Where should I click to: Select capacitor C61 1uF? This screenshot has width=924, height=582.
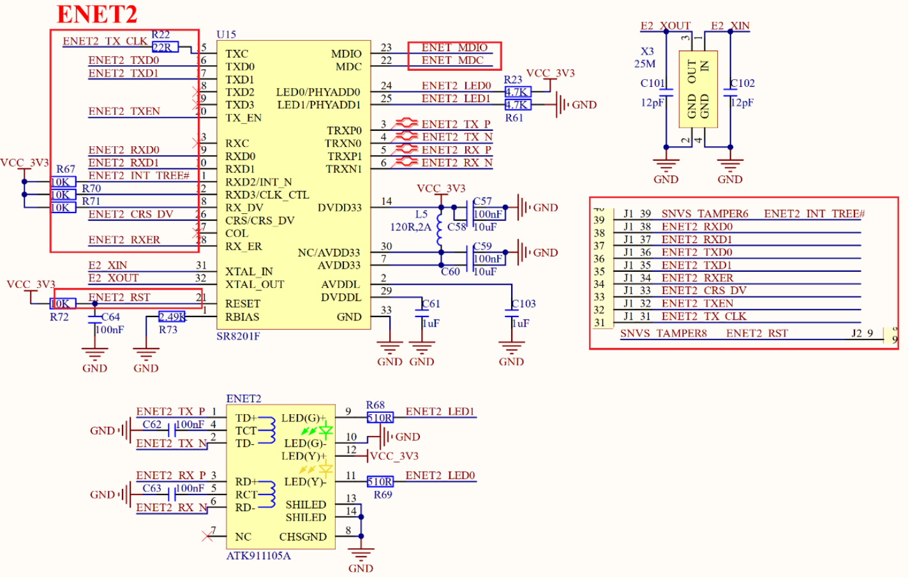pos(422,313)
